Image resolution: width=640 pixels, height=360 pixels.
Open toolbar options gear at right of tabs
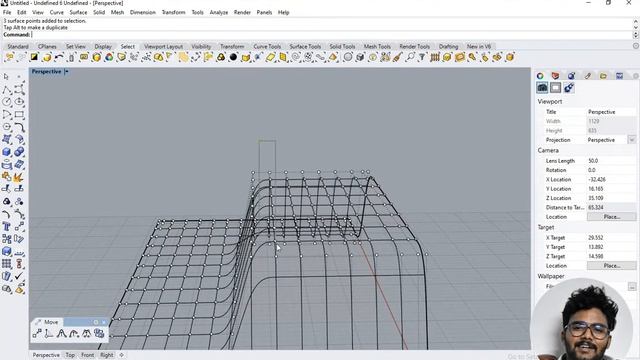click(x=636, y=46)
